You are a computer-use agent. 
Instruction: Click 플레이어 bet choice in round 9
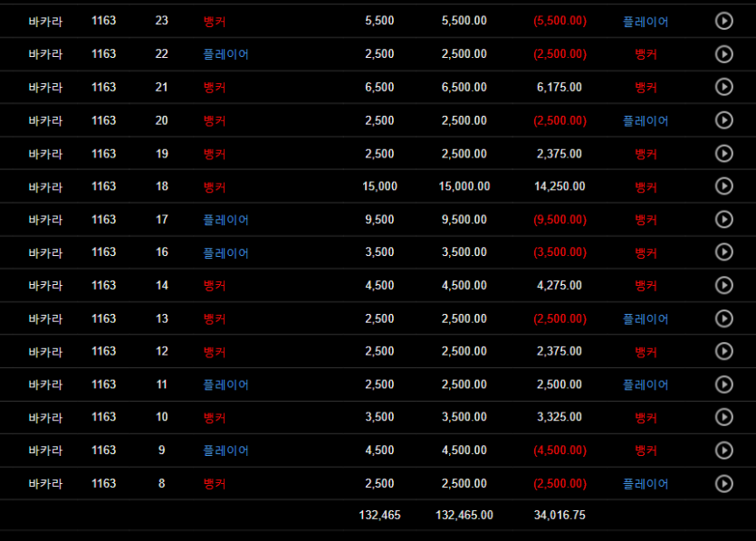pos(225,451)
